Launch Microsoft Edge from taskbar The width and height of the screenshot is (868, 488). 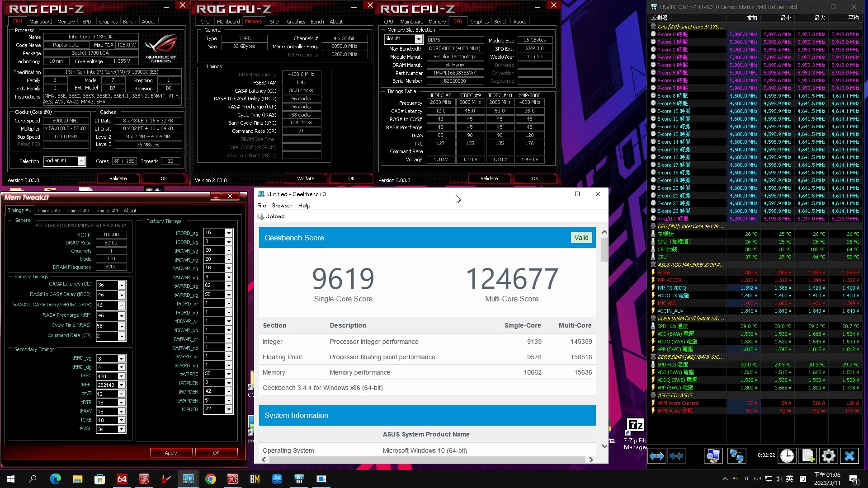click(55, 479)
